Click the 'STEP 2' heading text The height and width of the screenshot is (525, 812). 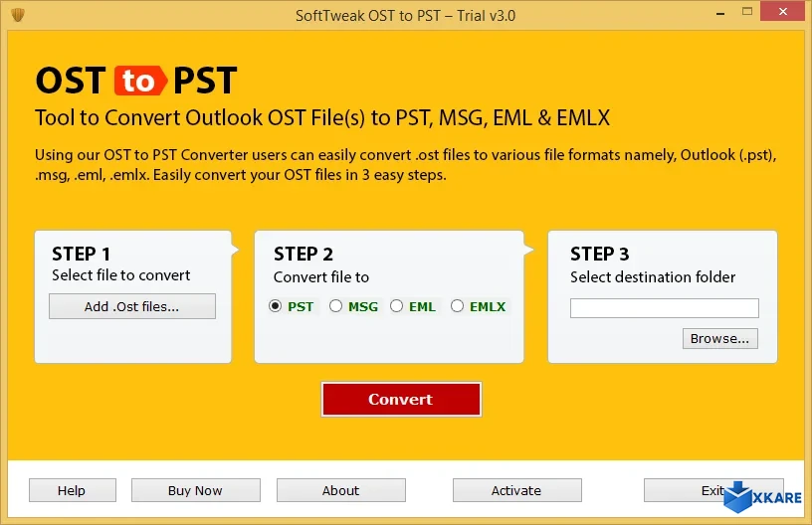(304, 254)
